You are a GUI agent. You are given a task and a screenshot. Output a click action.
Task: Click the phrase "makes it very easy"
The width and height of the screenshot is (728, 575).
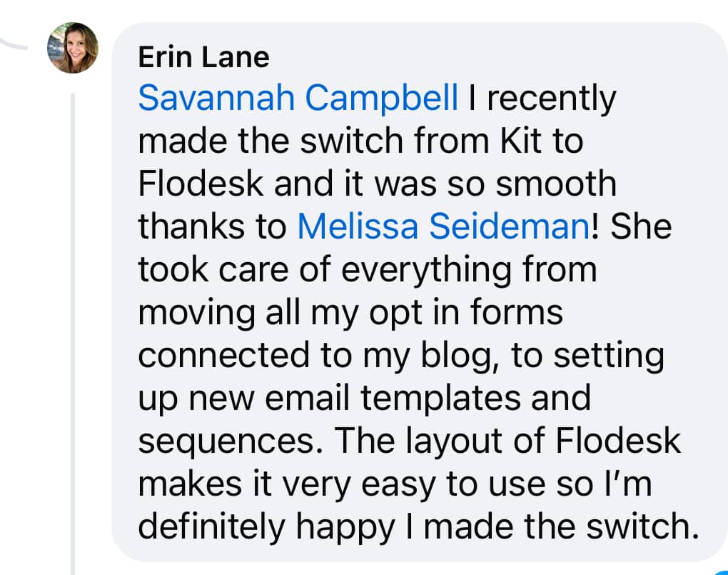[x=286, y=484]
